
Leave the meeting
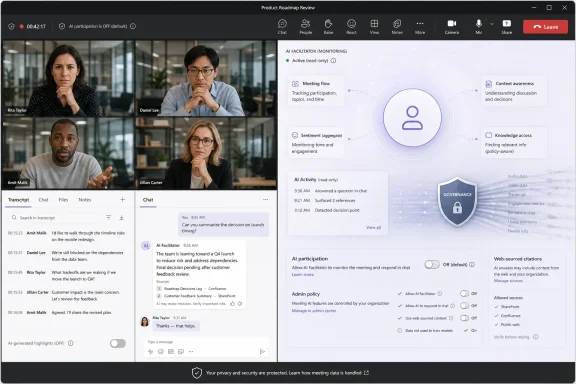pos(546,27)
